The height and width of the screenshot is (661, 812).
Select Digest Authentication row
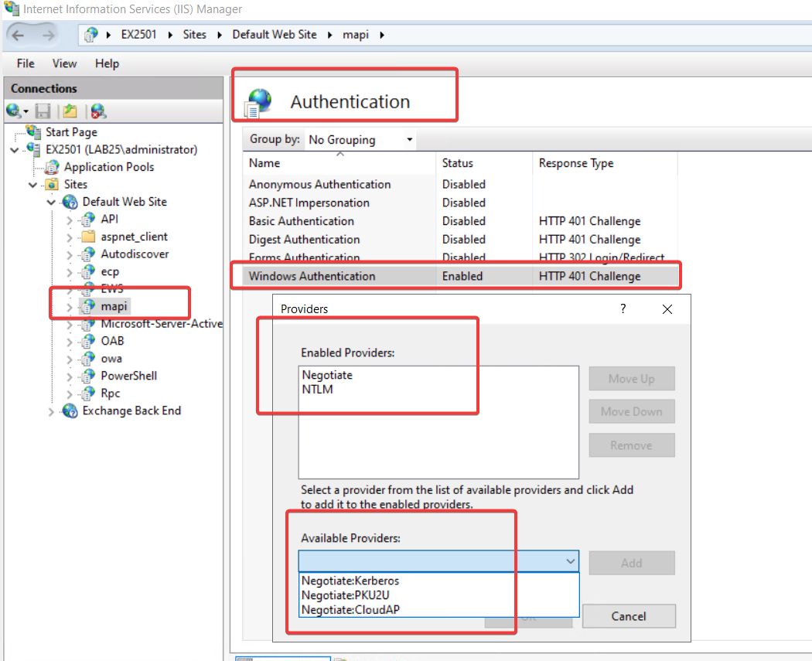[461, 240]
